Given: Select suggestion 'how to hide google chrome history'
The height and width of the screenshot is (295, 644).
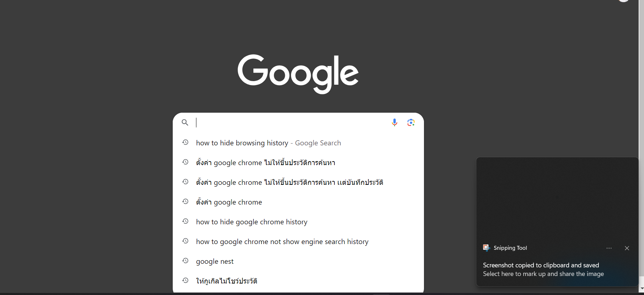Looking at the screenshot, I should (298, 222).
